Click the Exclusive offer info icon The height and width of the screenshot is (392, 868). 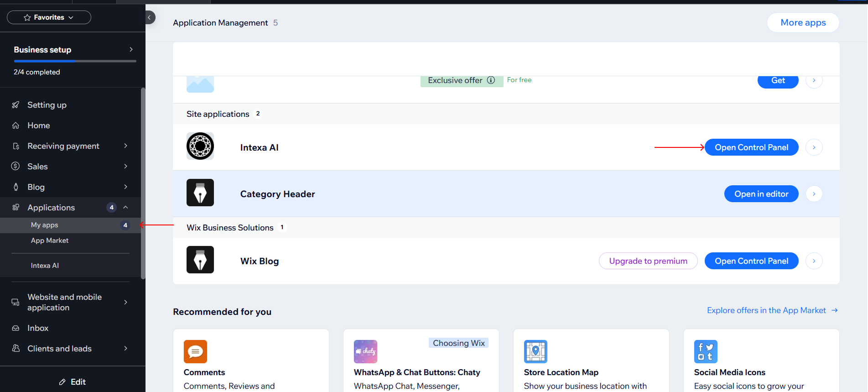coord(491,80)
